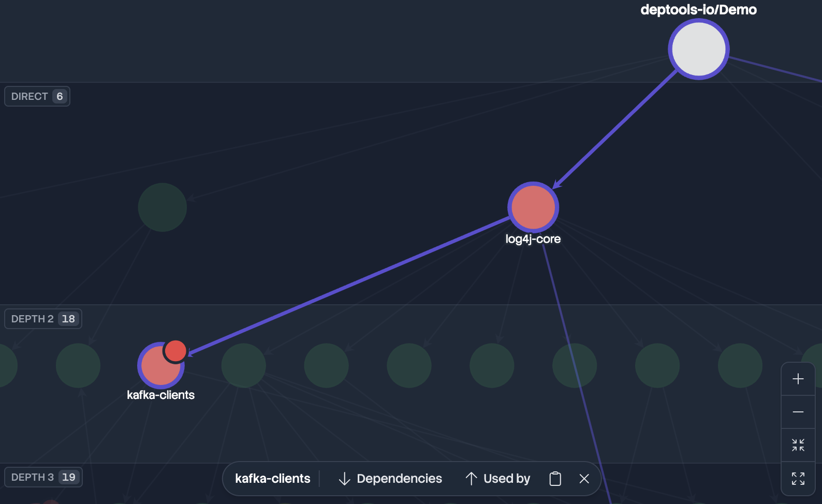Enter fullscreen with the expand icon
Screen dimensions: 822x504
click(798, 478)
